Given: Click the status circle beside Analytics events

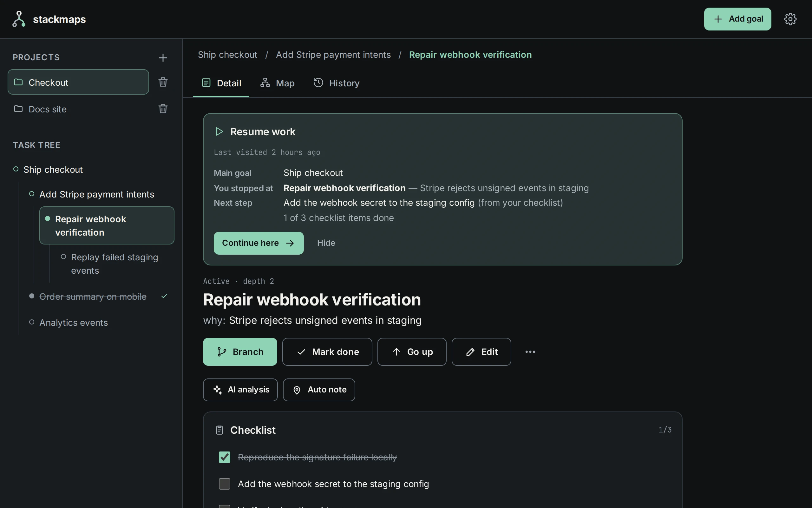Looking at the screenshot, I should 31,322.
